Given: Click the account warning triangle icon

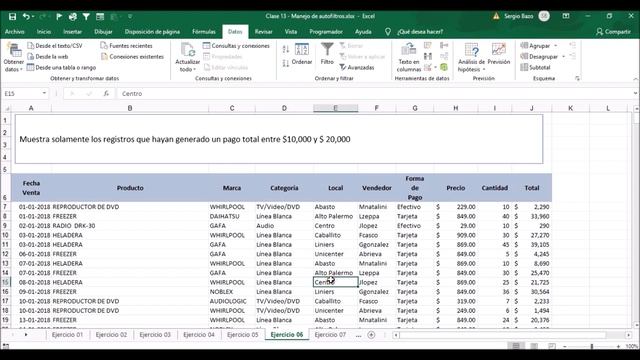Looking at the screenshot, I should pos(496,16).
